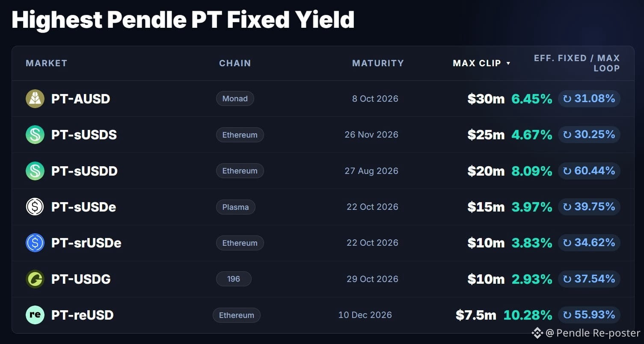
Task: Open the MAX CLIP sort dropdown arrow
Action: tap(508, 63)
